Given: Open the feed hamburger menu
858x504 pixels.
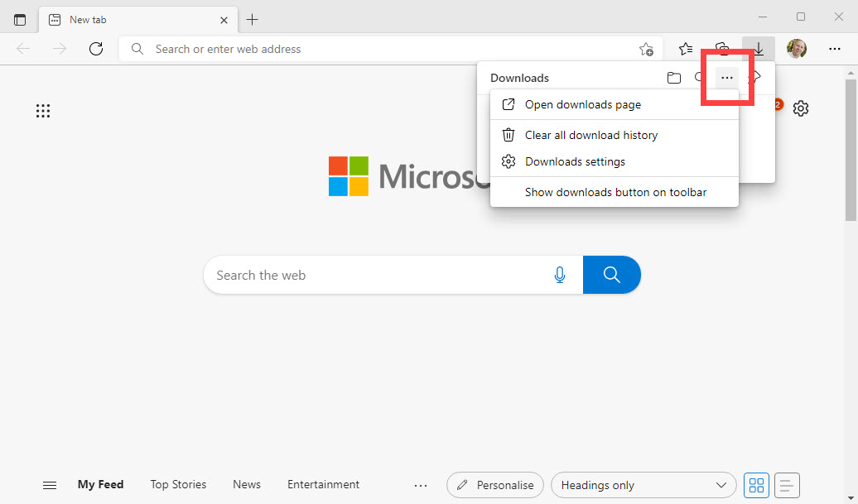Looking at the screenshot, I should point(49,485).
